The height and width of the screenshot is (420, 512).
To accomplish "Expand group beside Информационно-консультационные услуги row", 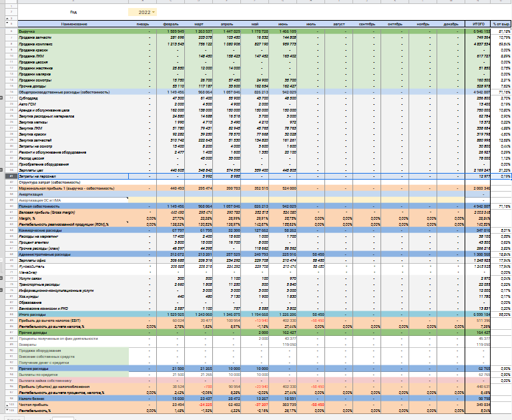I will [1, 290].
